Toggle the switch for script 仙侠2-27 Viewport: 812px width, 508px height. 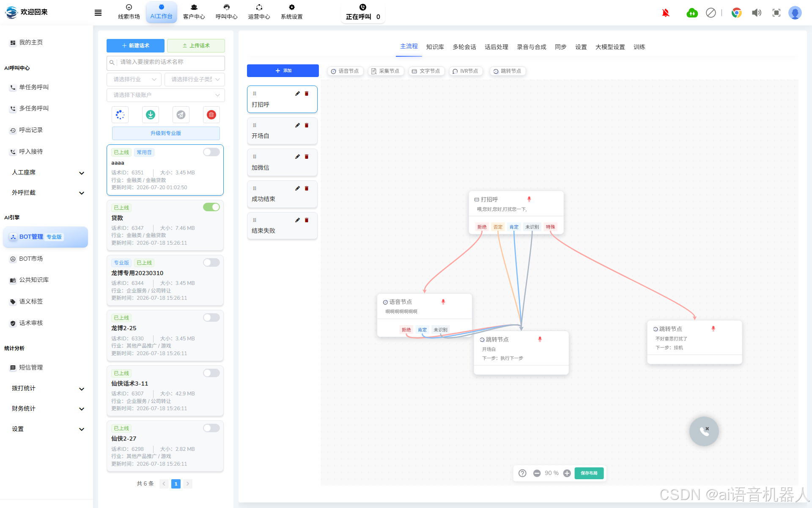point(211,428)
